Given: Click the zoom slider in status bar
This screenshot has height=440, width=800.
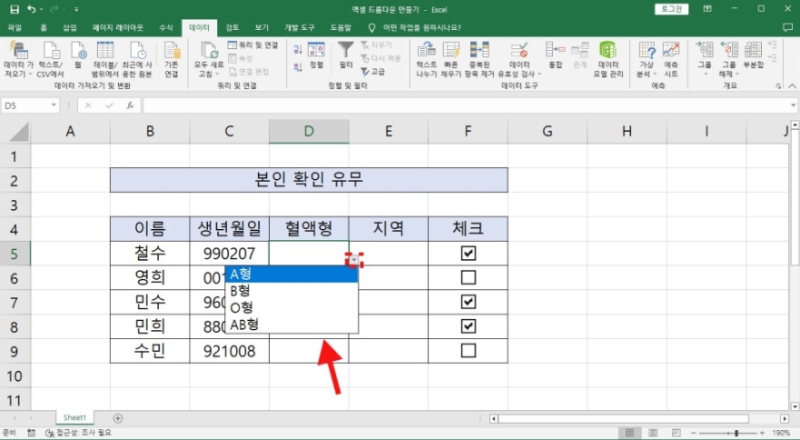Looking at the screenshot, I should click(738, 433).
